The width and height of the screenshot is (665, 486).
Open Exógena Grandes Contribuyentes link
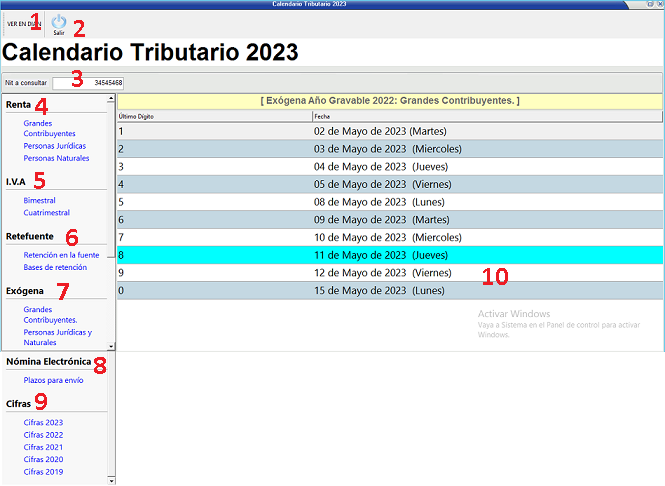point(51,315)
